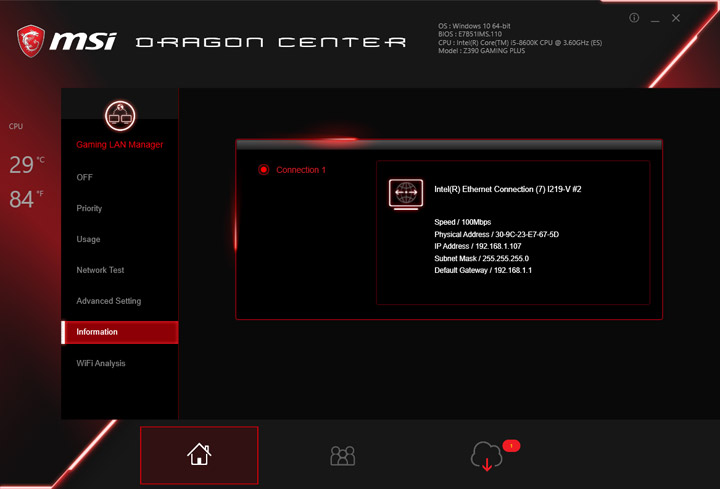720x489 pixels.
Task: Open the Home tab icon
Action: (x=199, y=455)
